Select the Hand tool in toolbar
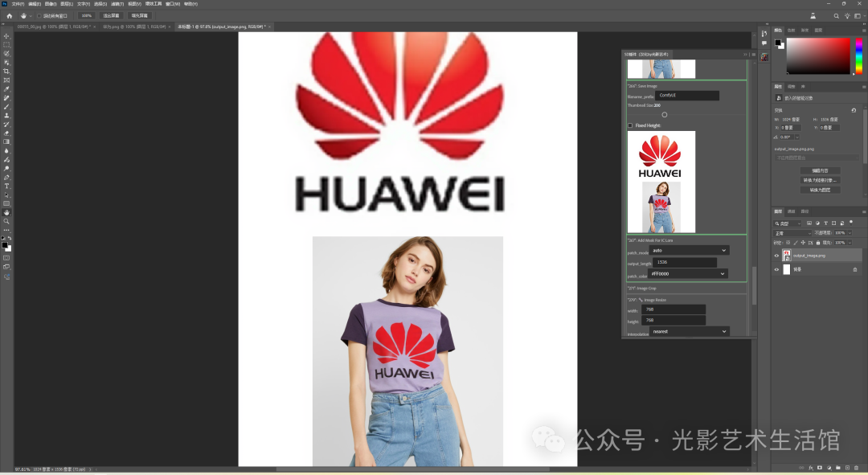The width and height of the screenshot is (868, 475). coord(6,213)
